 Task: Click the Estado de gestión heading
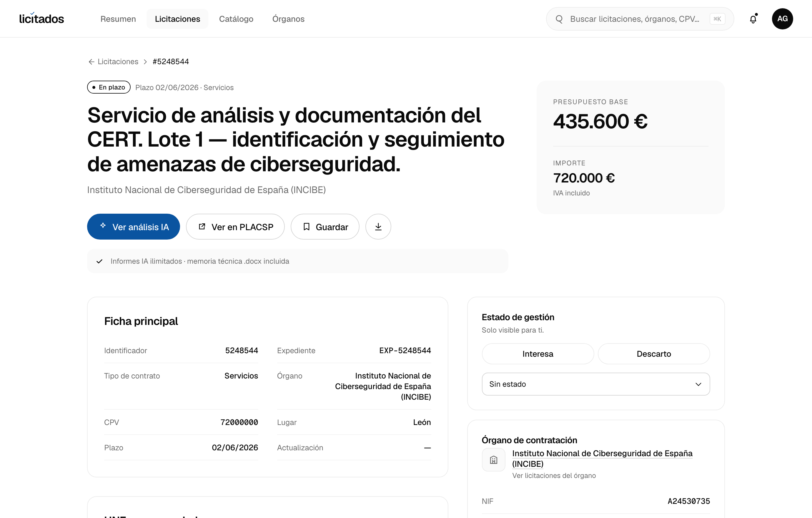click(x=518, y=317)
